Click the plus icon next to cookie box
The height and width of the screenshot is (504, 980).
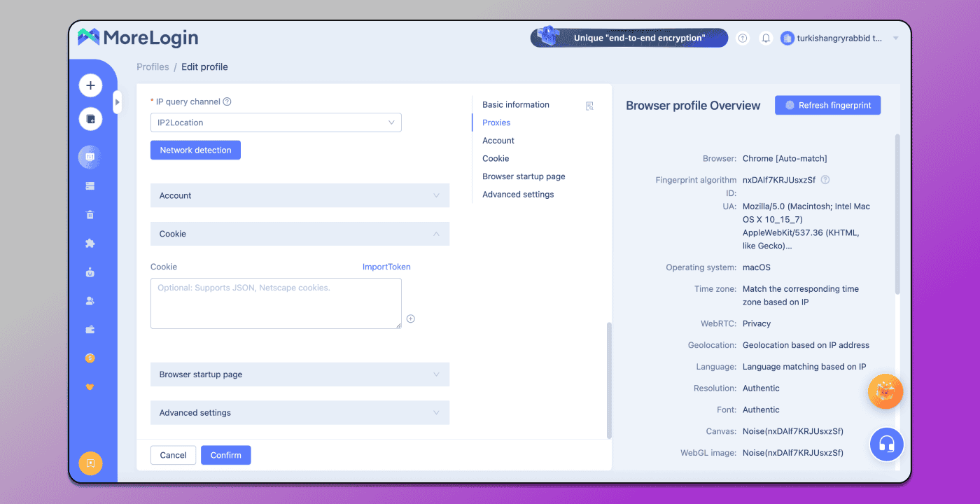411,318
